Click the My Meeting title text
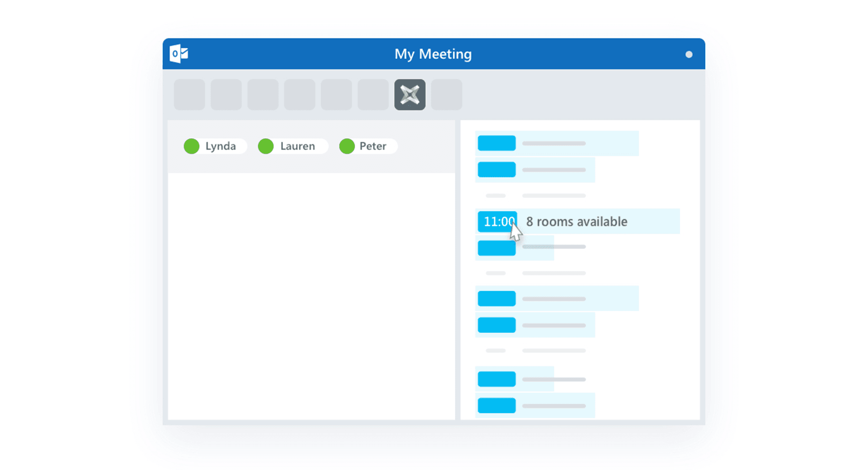Image resolution: width=868 pixels, height=470 pixels. [x=433, y=54]
